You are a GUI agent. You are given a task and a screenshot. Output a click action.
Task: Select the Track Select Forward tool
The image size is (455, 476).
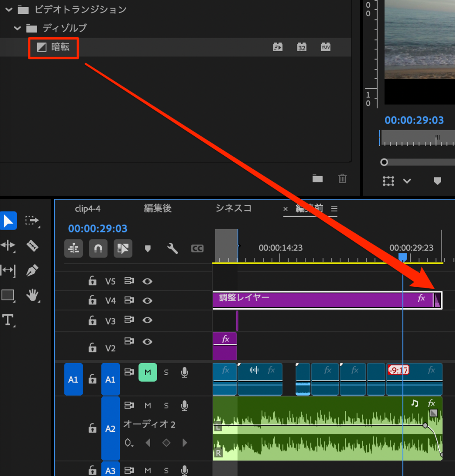[x=32, y=221]
